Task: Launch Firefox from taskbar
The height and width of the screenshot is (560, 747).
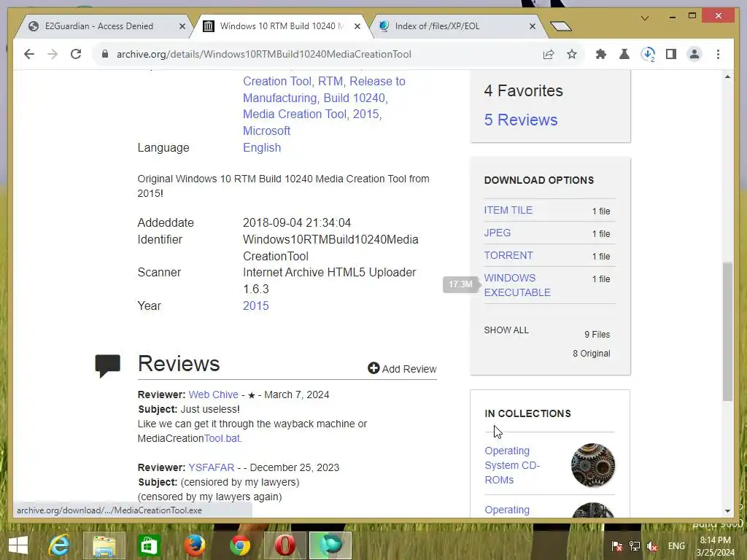Action: click(195, 545)
